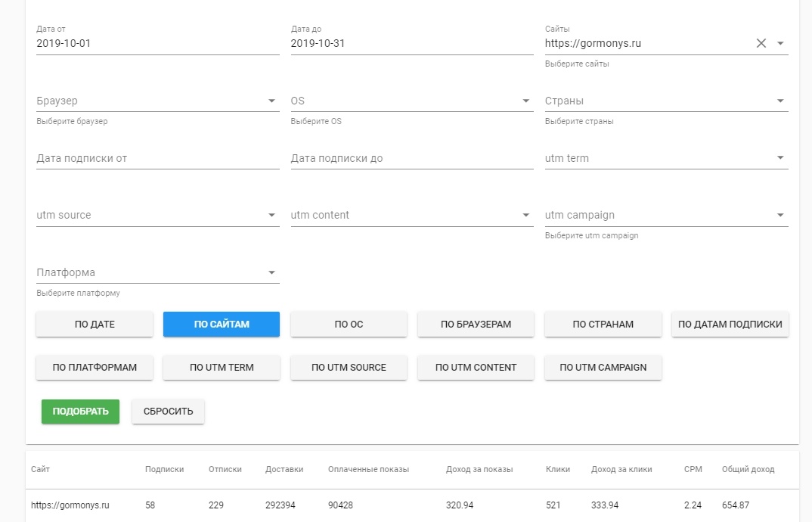The width and height of the screenshot is (812, 522).
Task: Click the Доход за показы column header
Action: (x=479, y=469)
